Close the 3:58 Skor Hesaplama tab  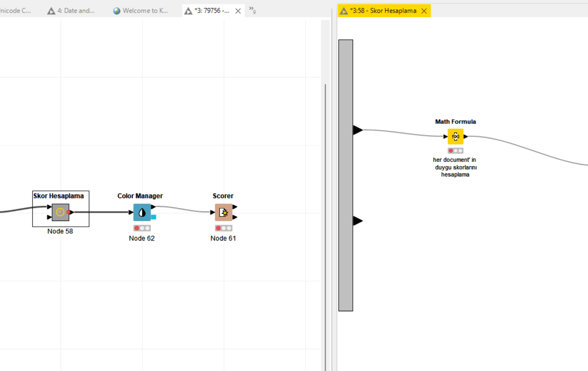click(424, 11)
